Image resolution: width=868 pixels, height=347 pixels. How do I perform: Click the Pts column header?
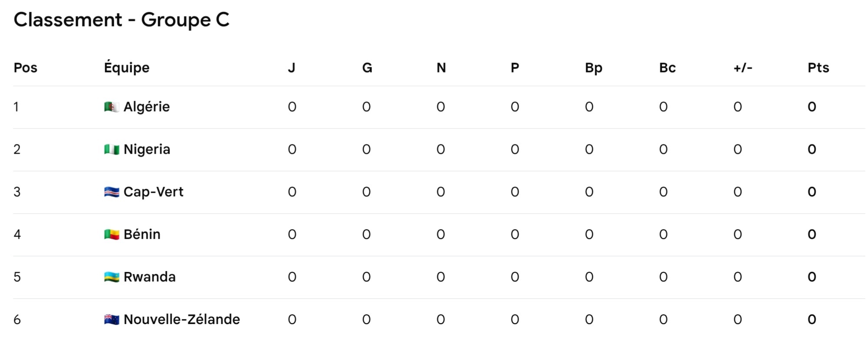[818, 68]
